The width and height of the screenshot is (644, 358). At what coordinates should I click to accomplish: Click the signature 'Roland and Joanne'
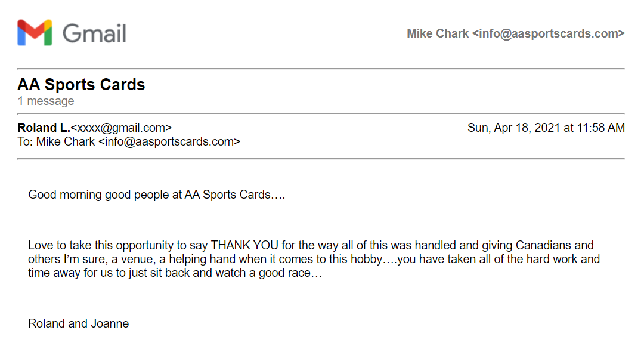79,323
